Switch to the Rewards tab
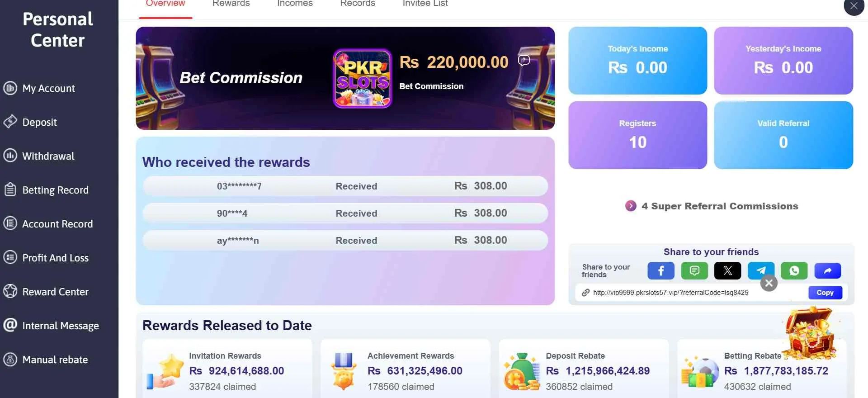Screen dimensions: 868x398 [x=231, y=4]
